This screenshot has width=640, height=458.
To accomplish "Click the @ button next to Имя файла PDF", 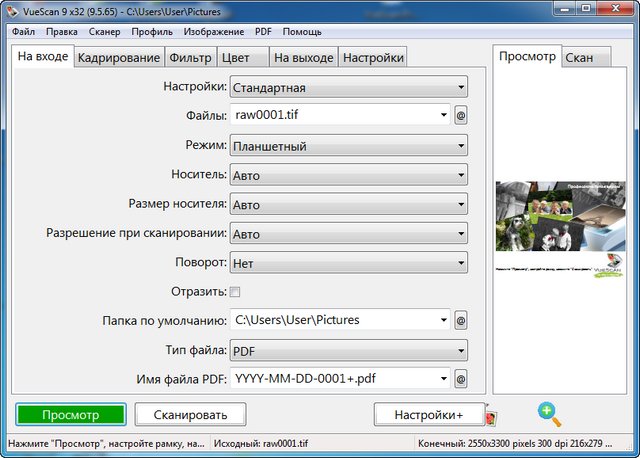I will point(461,380).
